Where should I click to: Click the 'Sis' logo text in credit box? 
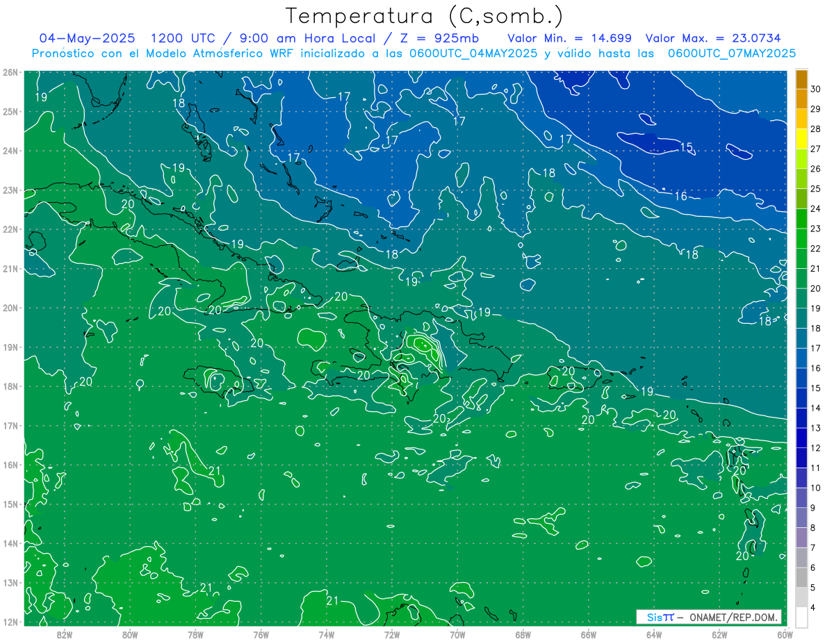[655, 617]
